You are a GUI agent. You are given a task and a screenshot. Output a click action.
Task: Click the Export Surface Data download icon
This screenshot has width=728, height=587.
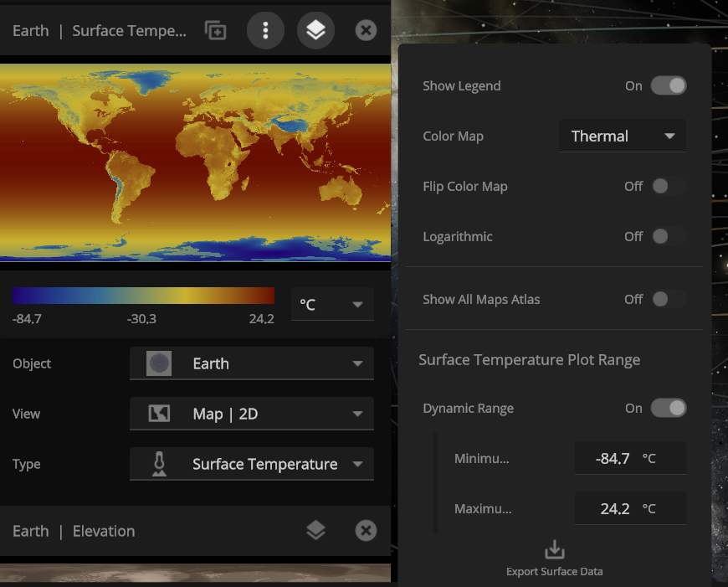pyautogui.click(x=554, y=550)
